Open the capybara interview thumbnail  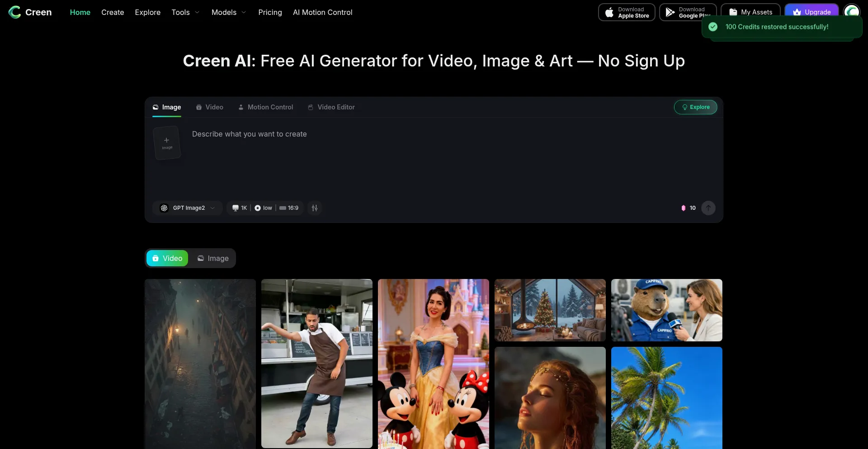pyautogui.click(x=667, y=310)
